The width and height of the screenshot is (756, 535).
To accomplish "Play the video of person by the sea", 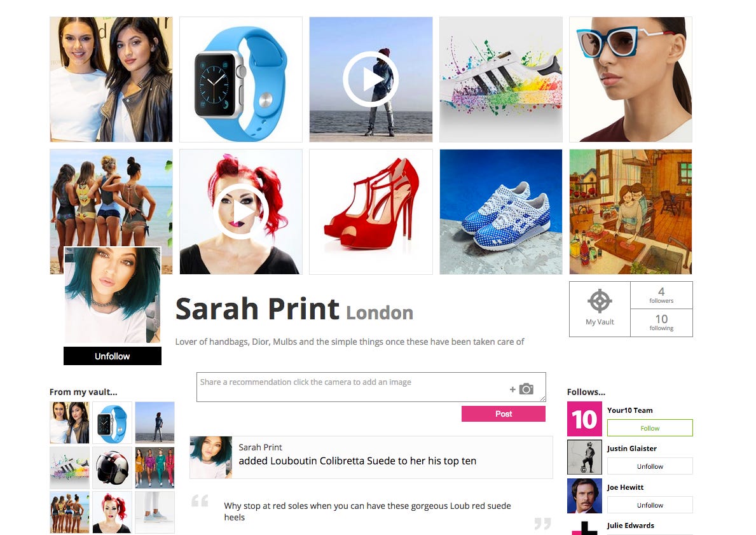I will (x=371, y=79).
